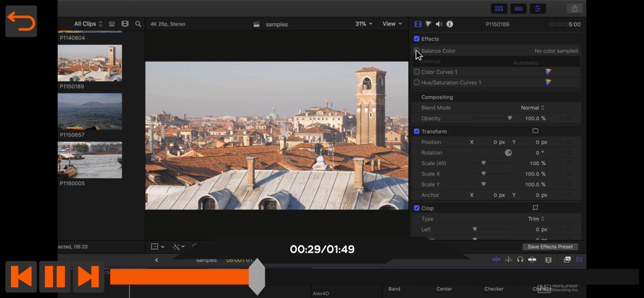Click the headphones solo icon
Image resolution: width=644 pixels, height=298 pixels.
click(x=520, y=260)
